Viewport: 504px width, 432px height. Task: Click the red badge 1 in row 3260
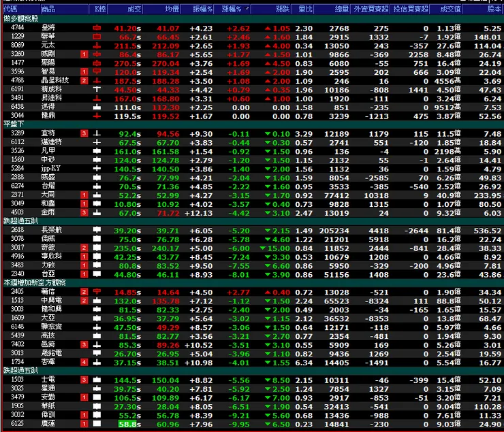84,54
